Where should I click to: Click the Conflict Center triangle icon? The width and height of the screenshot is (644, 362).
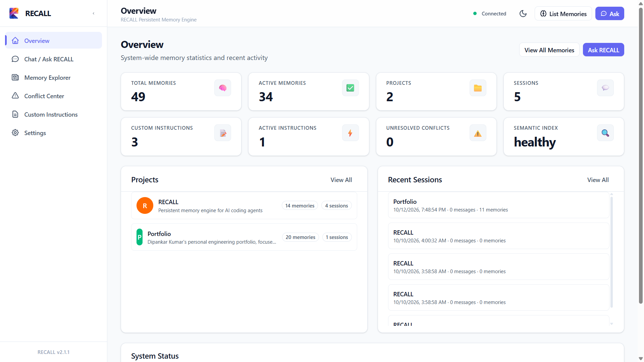point(15,96)
